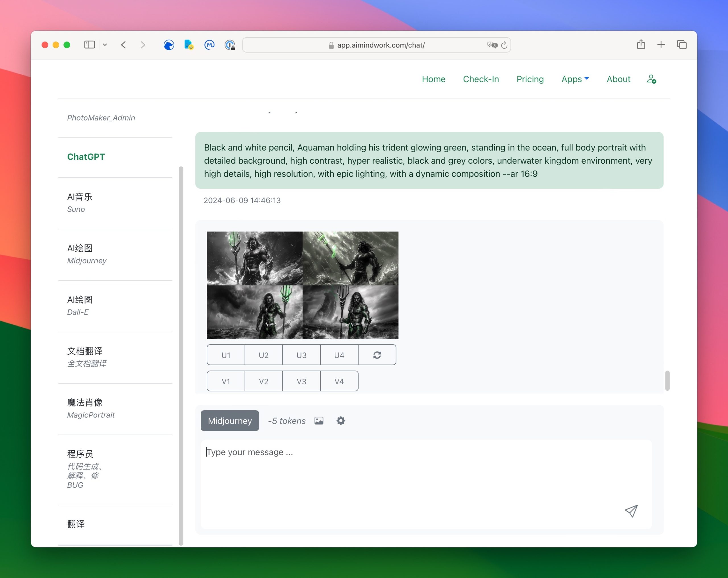728x578 pixels.
Task: Create variation with V1 button
Action: [x=226, y=381]
